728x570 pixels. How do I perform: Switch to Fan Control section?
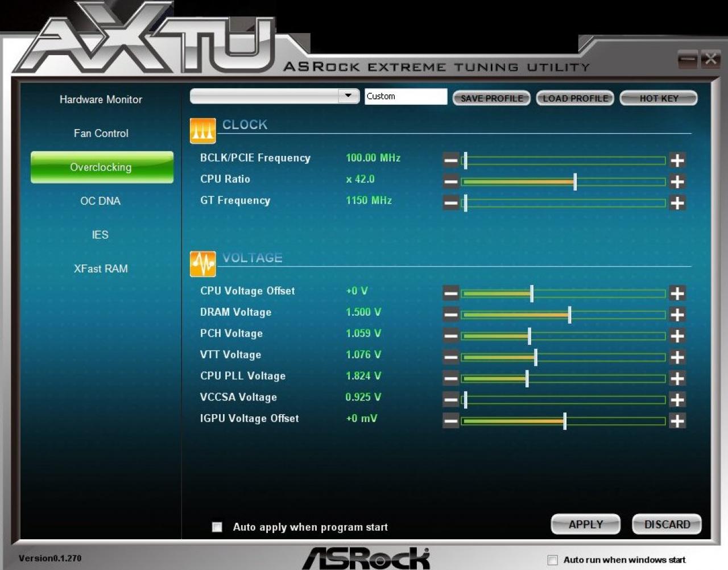pyautogui.click(x=101, y=133)
